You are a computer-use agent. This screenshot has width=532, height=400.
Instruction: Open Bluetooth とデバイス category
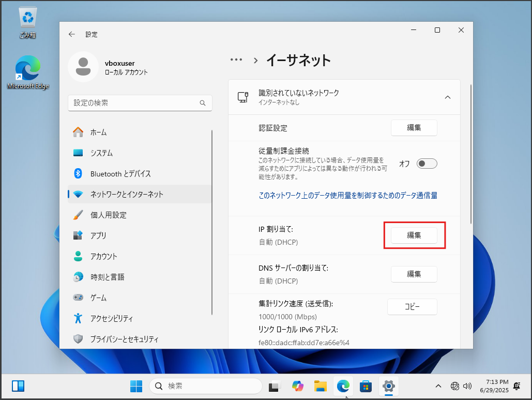pyautogui.click(x=140, y=173)
